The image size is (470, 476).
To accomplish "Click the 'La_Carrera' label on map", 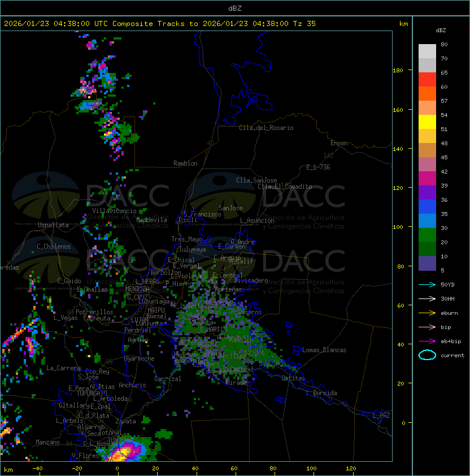I will (63, 368).
